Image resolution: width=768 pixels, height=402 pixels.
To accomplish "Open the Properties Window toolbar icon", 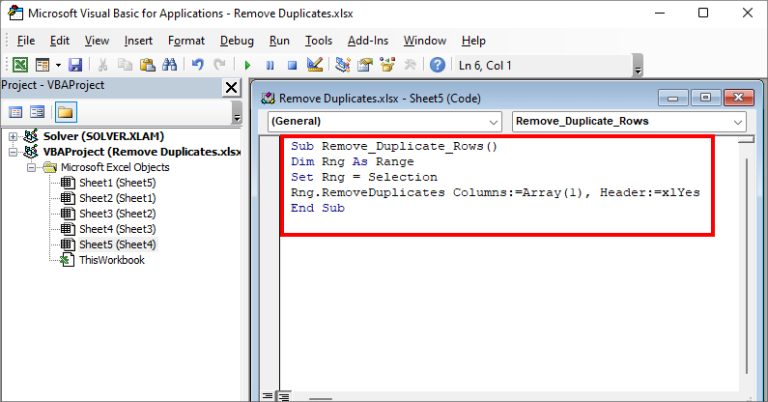I will 365,65.
